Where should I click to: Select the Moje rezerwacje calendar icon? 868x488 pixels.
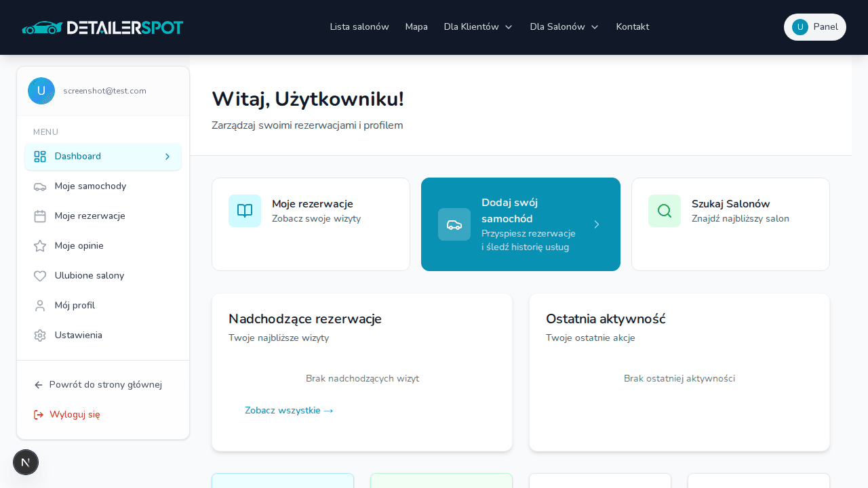(40, 216)
